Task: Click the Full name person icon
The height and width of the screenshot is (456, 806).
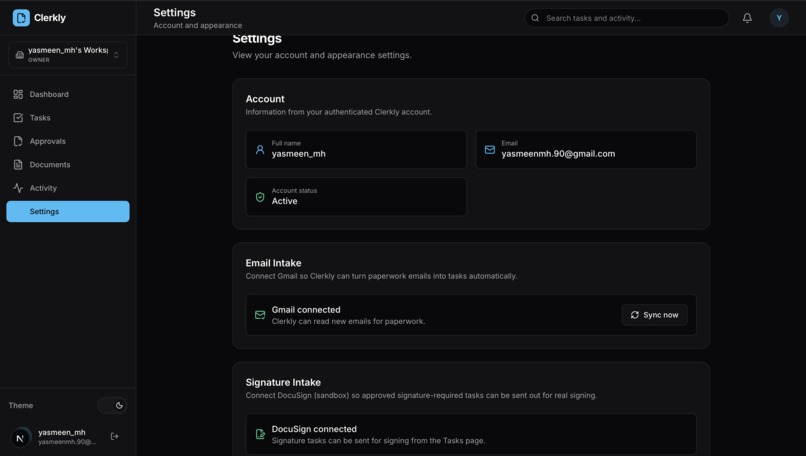Action: pos(260,150)
